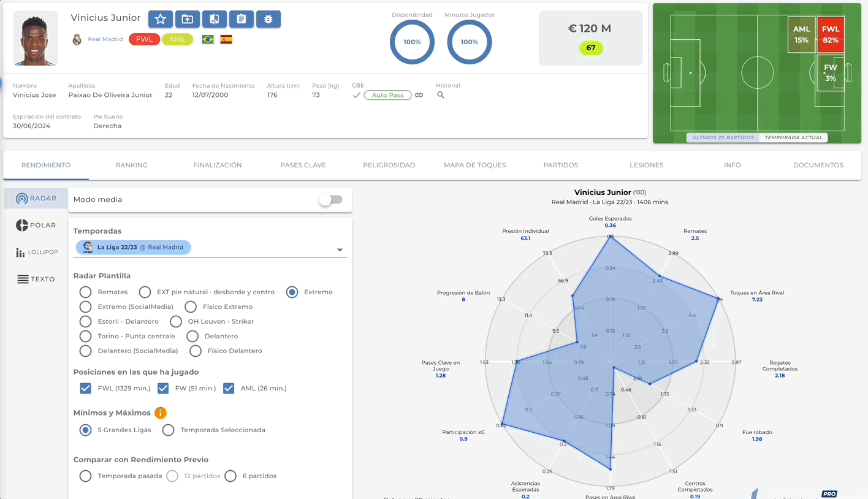Click the clipboard report icon button
Screen dimensions: 868x499
coord(242,19)
